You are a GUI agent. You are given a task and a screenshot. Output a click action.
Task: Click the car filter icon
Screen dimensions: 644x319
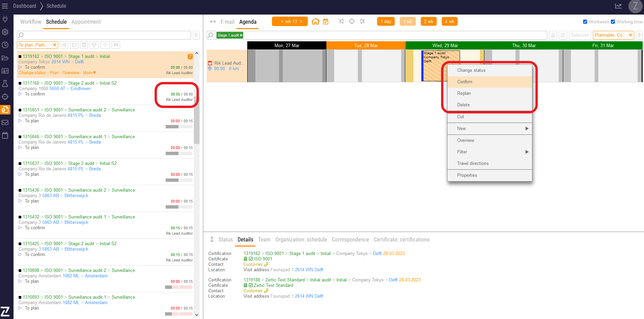pyautogui.click(x=116, y=45)
